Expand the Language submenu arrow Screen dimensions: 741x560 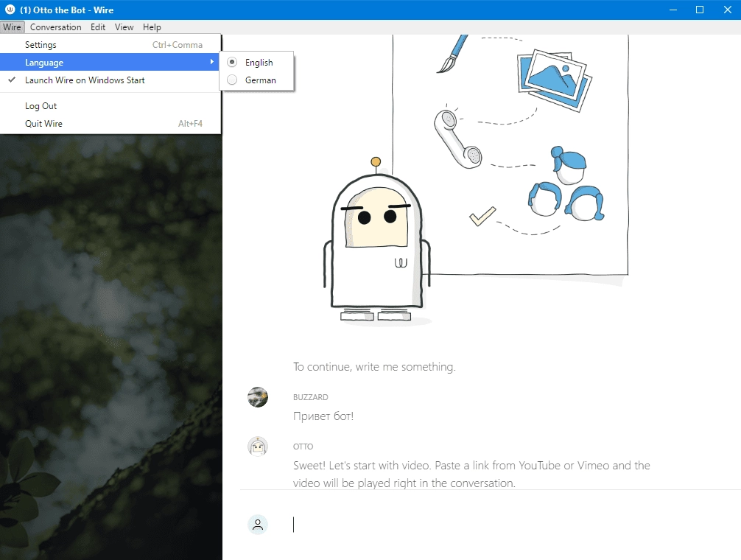211,62
